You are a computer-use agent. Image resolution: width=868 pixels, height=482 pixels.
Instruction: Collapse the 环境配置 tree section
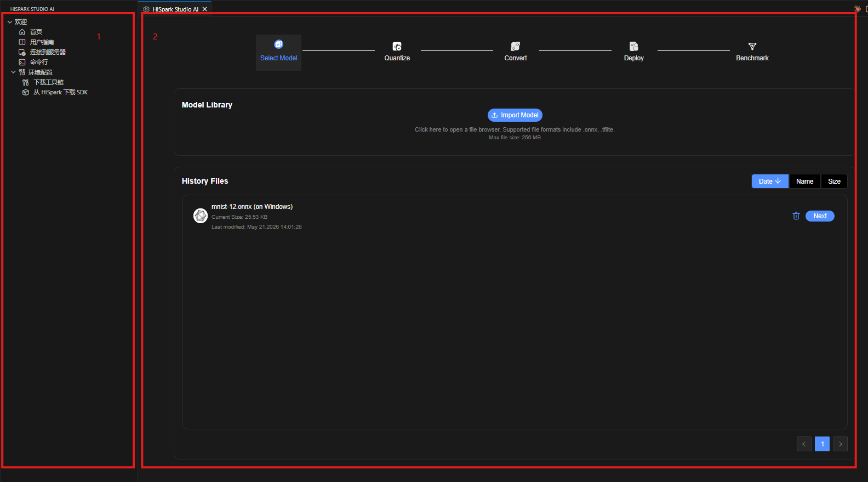13,72
